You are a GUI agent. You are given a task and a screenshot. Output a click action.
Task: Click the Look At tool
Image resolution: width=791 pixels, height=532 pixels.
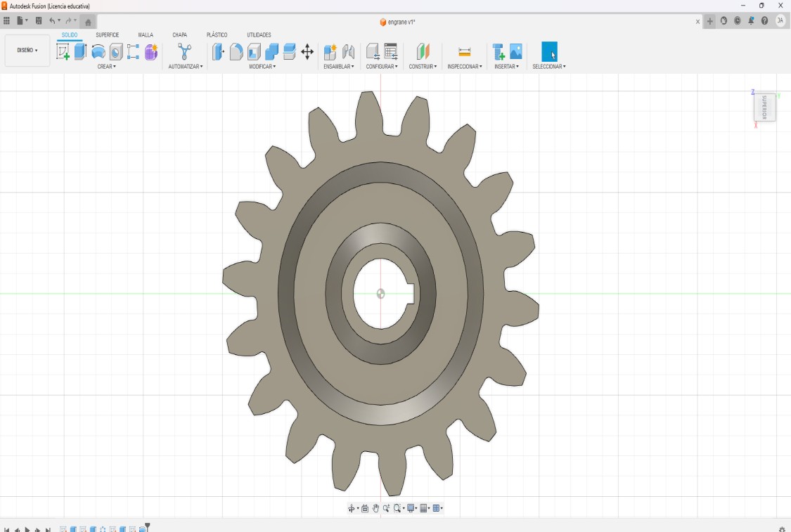365,508
